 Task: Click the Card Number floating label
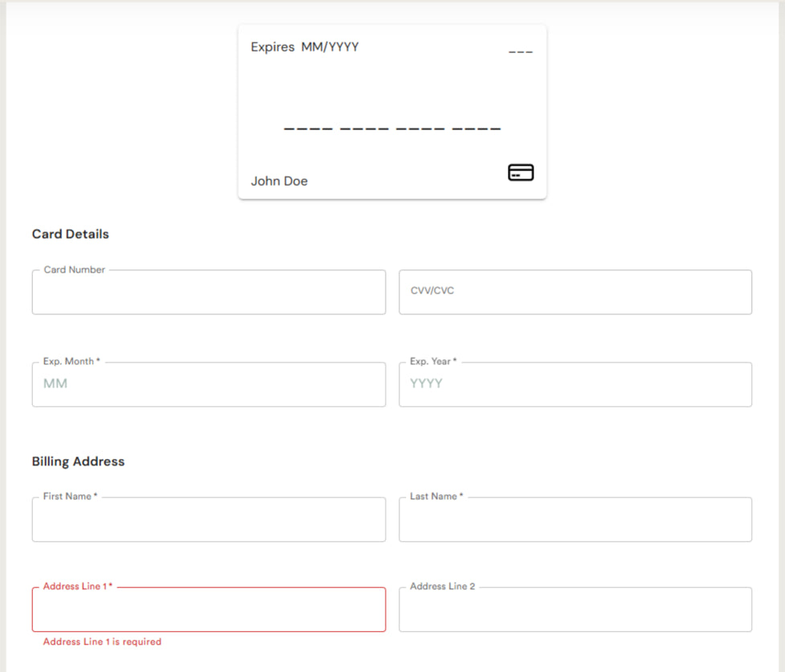(73, 269)
